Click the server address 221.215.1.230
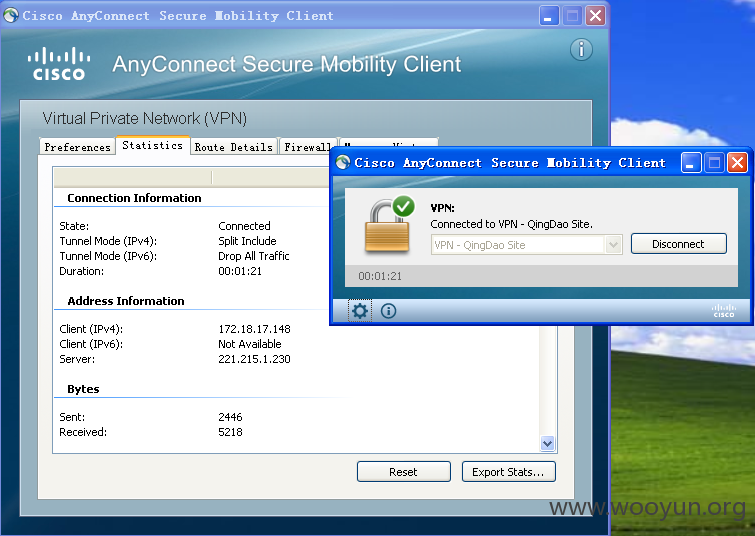The image size is (755, 536). click(254, 359)
